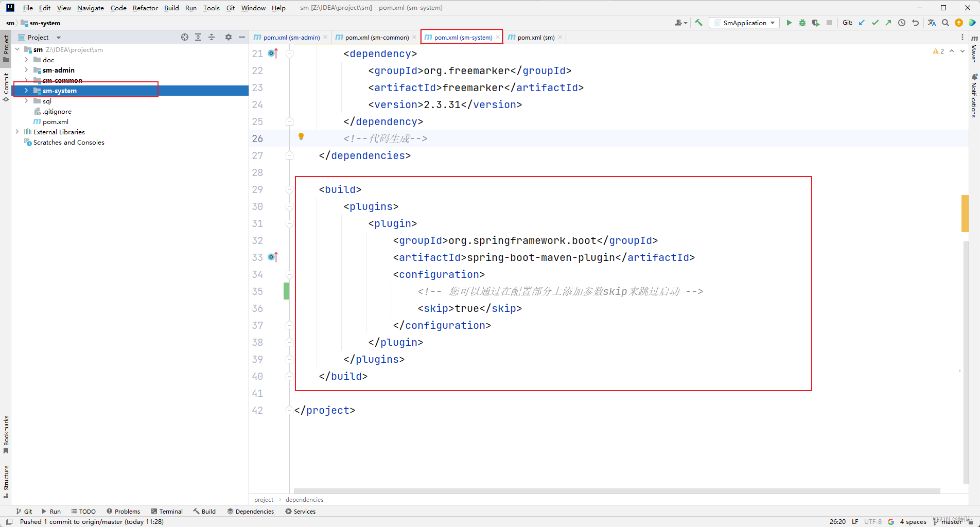Viewport: 980px width, 527px height.
Task: Open the SmApplication run configuration dropdown
Action: 744,23
